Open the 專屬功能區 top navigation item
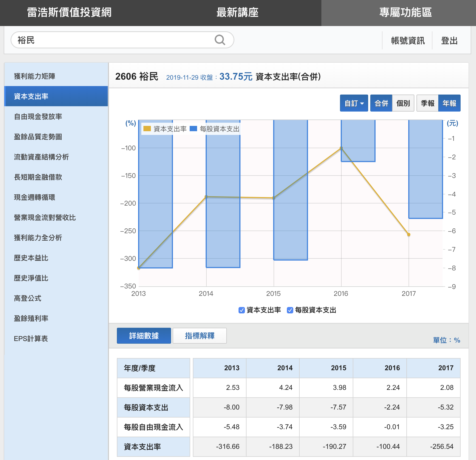Viewport: 476px width, 460px height. [405, 12]
